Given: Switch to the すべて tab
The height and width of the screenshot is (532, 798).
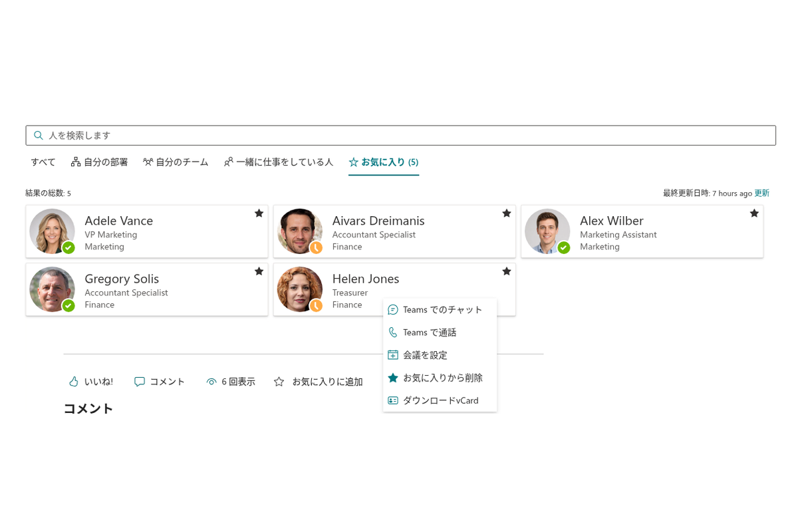Looking at the screenshot, I should (43, 162).
